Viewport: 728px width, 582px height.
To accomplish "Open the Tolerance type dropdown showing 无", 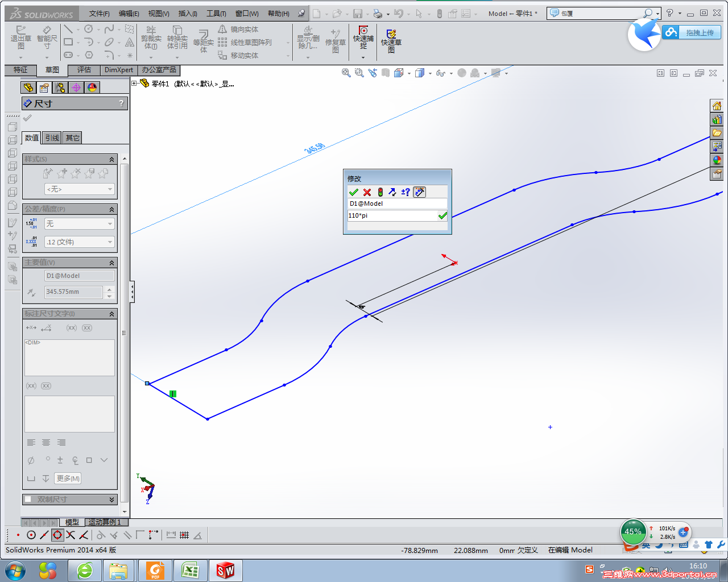I will 80,224.
